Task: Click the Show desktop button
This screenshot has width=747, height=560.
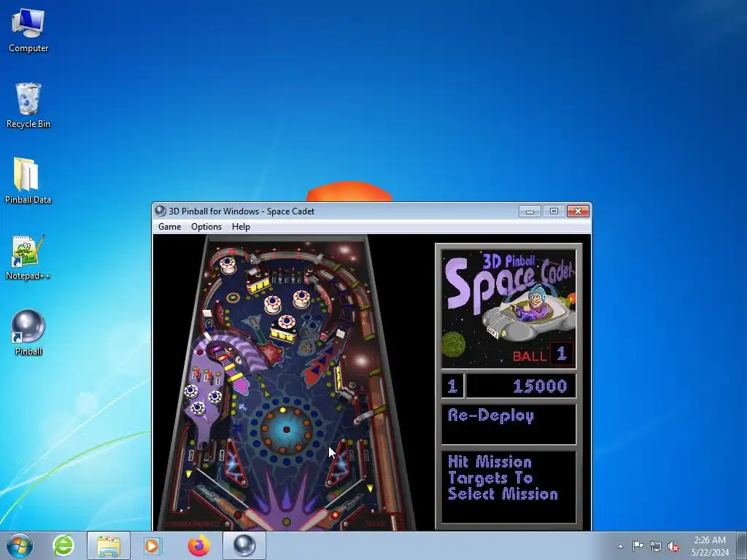Action: point(743,545)
